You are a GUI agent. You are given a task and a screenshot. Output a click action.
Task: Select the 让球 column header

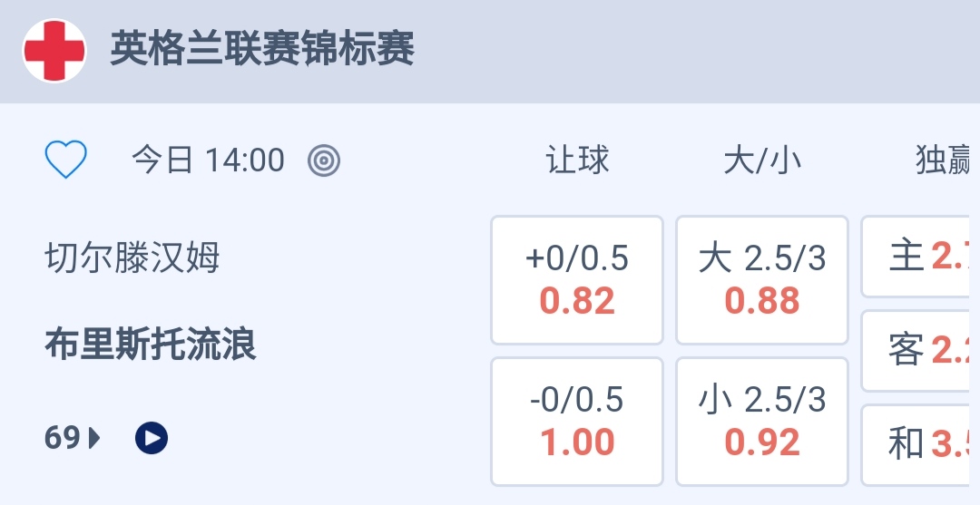(577, 160)
